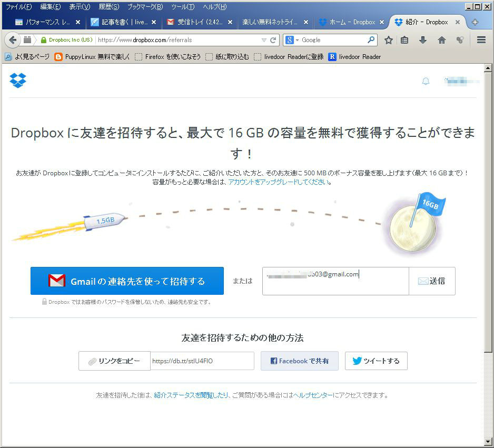Click the リンクをコピー button
The height and width of the screenshot is (448, 494).
114,361
